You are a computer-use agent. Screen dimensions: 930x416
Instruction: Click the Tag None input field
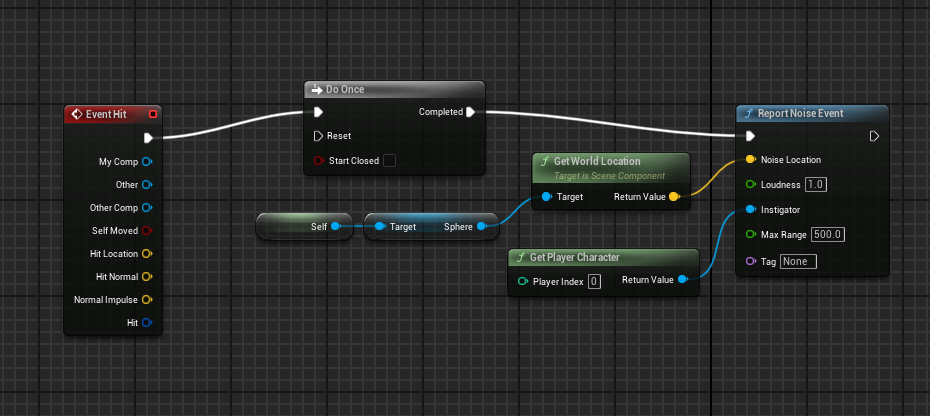tap(798, 261)
